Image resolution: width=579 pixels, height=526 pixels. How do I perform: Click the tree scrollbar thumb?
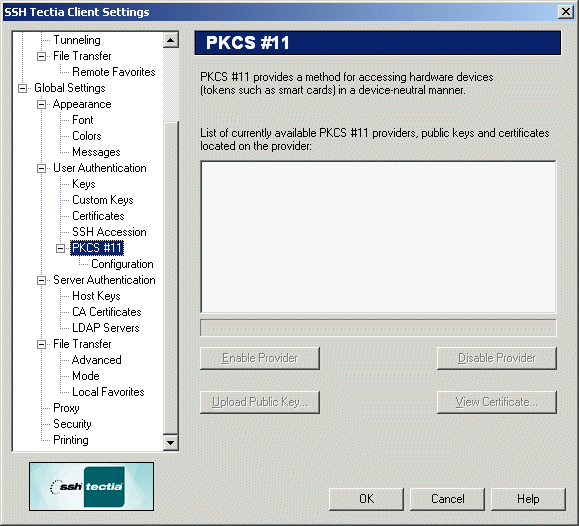pos(171,277)
